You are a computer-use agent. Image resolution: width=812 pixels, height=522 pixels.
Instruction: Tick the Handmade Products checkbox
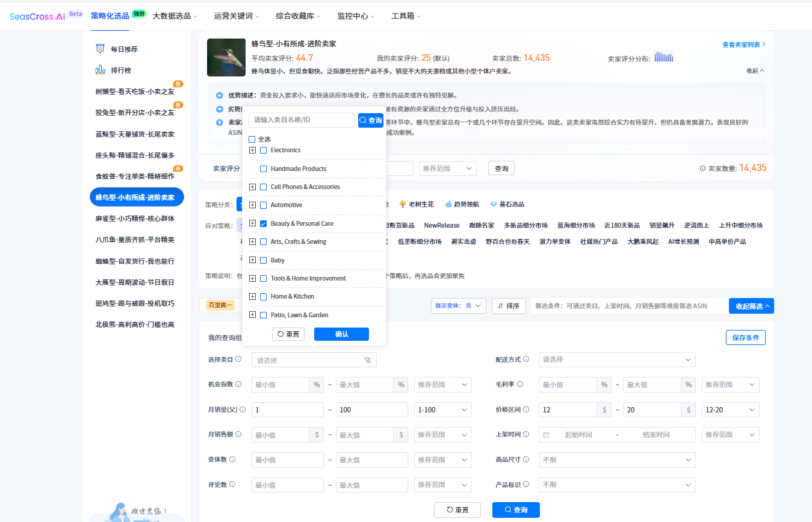263,169
